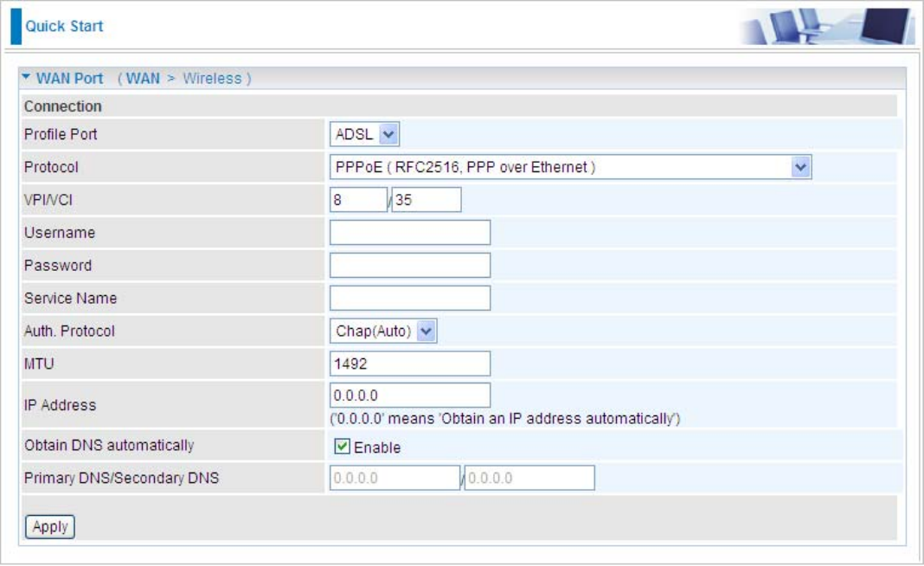Click the WAN Port heading
This screenshot has width=924, height=566.
(69, 79)
